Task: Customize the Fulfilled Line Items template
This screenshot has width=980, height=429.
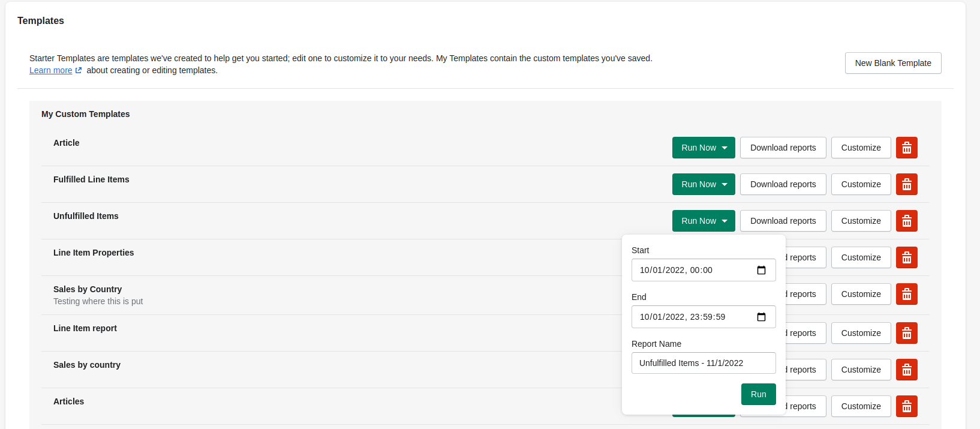Action: point(861,184)
